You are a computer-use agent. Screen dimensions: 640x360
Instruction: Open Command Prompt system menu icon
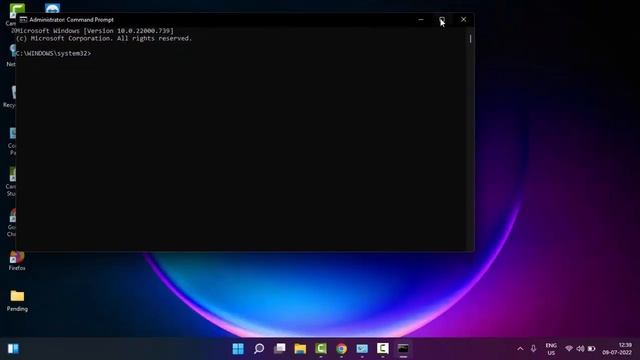[23, 20]
